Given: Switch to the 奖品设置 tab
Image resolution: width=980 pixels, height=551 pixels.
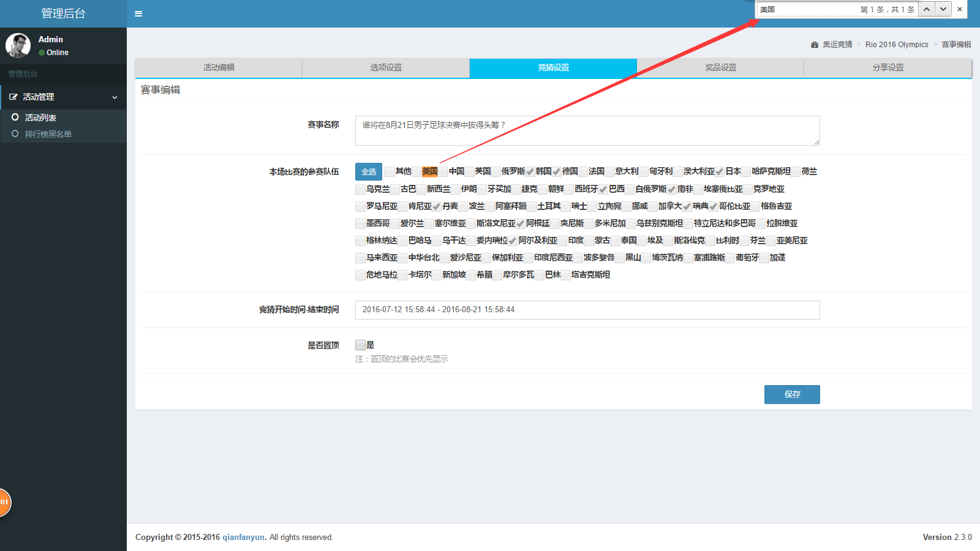Looking at the screenshot, I should pyautogui.click(x=720, y=68).
